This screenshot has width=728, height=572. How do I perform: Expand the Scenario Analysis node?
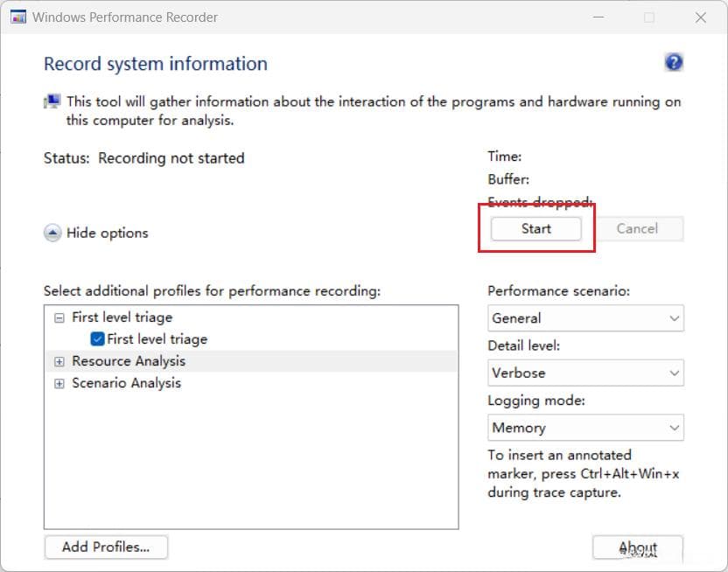(59, 384)
